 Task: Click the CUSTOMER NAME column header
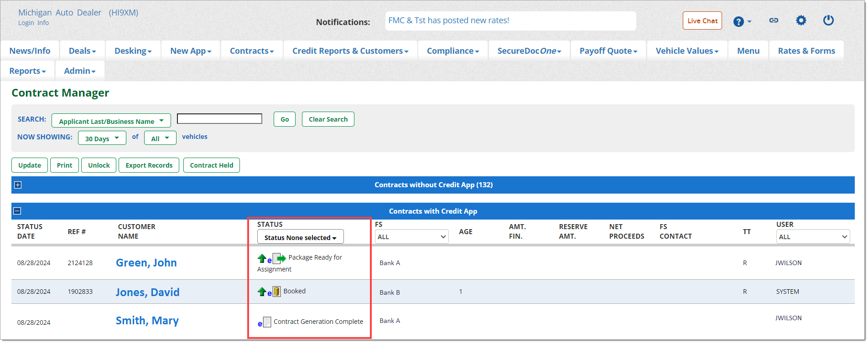[x=136, y=231]
